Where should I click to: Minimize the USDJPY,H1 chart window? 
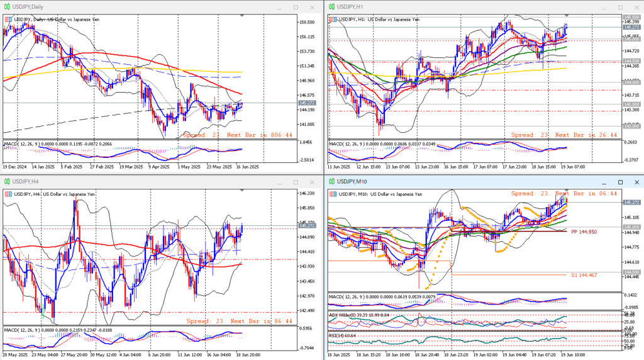click(x=604, y=8)
